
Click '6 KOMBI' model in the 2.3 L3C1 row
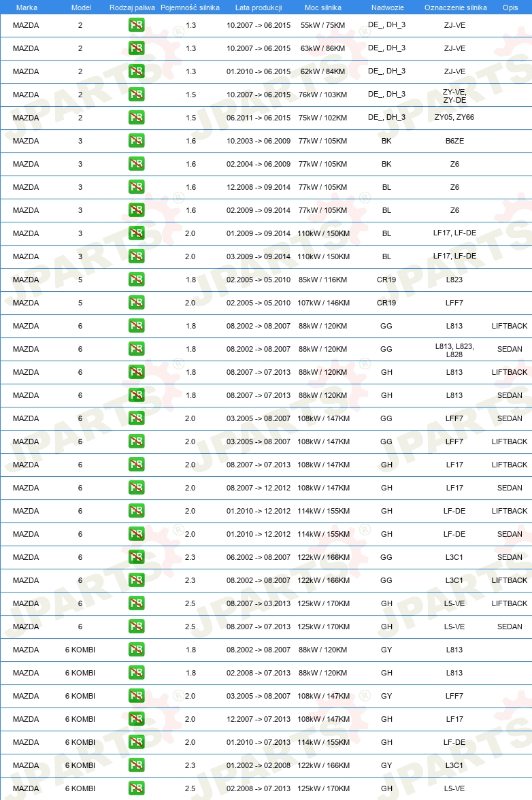80,765
